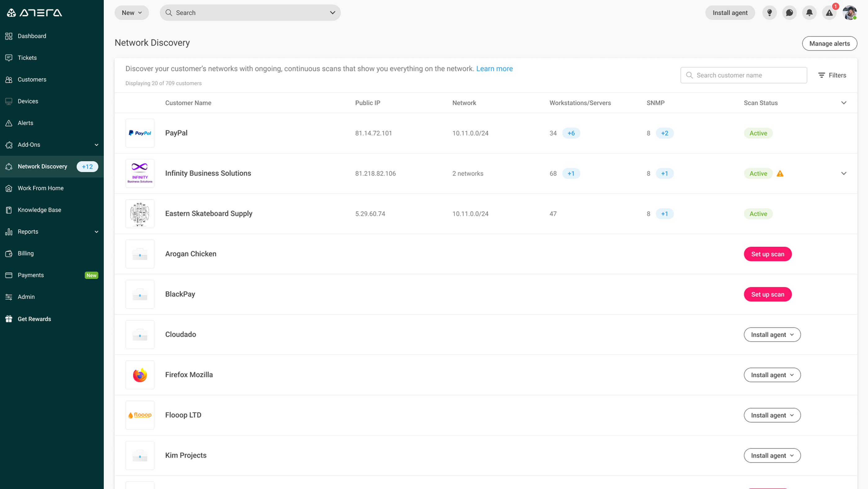Screen dimensions: 868x489
Task: Click Set up scan for Arogan Chicken
Action: (x=768, y=254)
